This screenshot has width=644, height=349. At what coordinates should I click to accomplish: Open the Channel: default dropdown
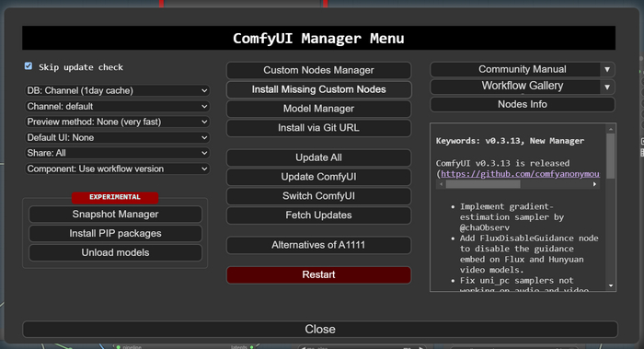click(x=117, y=106)
